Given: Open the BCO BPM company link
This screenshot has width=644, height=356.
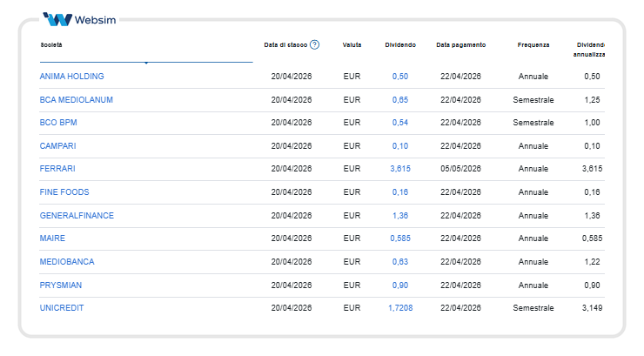Looking at the screenshot, I should tap(58, 123).
